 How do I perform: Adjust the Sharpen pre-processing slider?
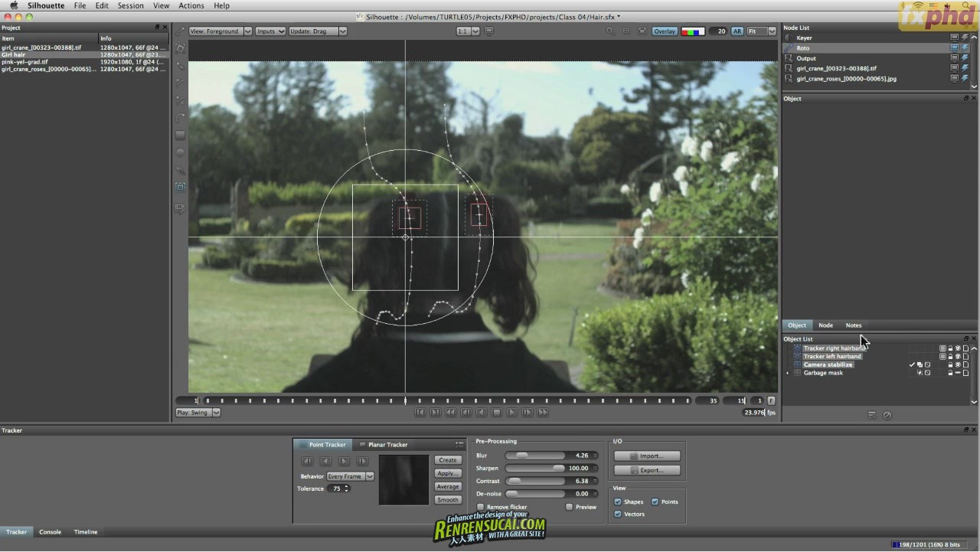click(536, 469)
